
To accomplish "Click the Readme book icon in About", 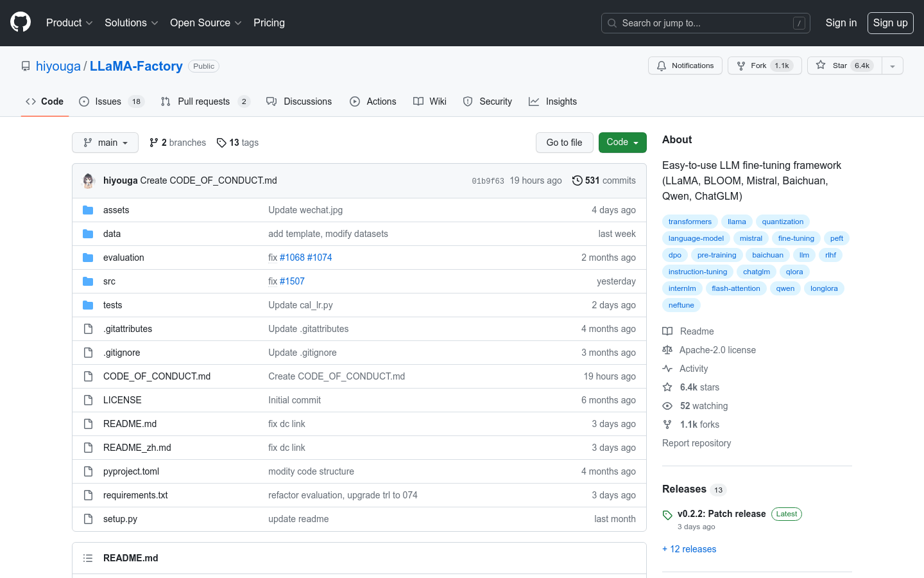I will pos(667,331).
